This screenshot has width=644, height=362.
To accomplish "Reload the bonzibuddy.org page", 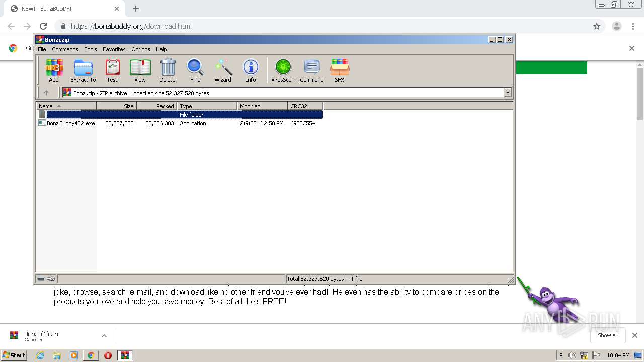I will click(43, 26).
